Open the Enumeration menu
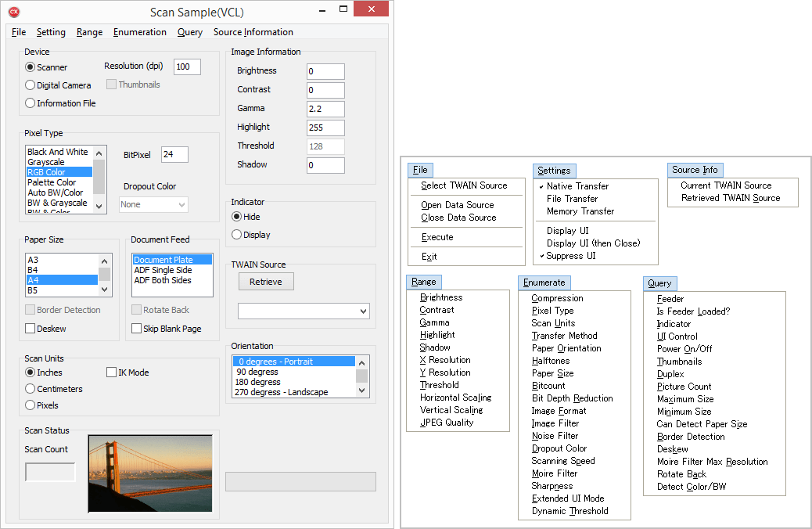 pyautogui.click(x=140, y=32)
